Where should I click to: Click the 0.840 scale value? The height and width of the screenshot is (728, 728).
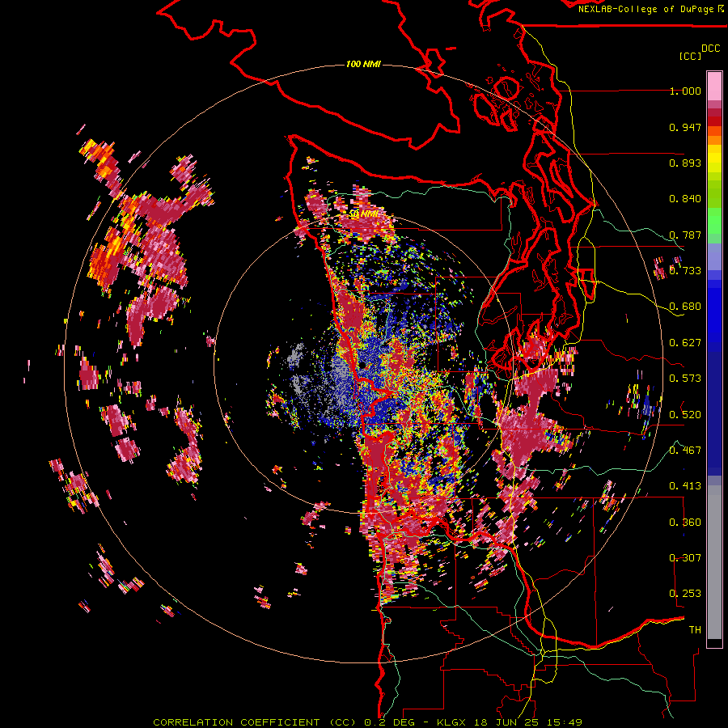coord(685,199)
